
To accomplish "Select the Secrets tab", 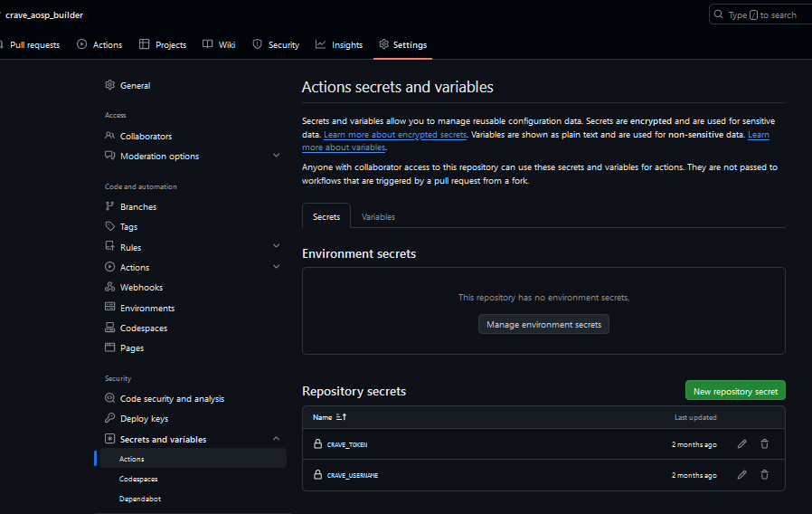I will tap(326, 216).
